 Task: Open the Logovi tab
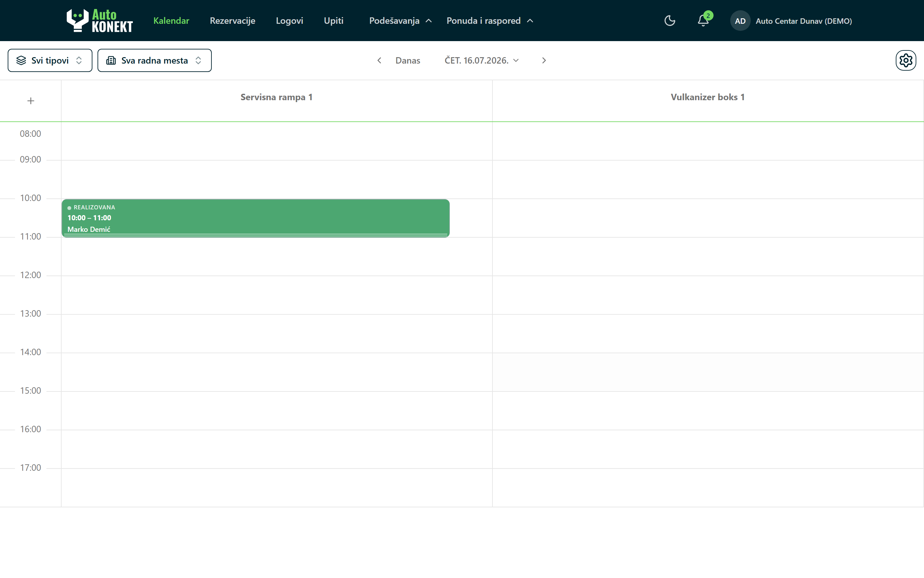(x=289, y=21)
